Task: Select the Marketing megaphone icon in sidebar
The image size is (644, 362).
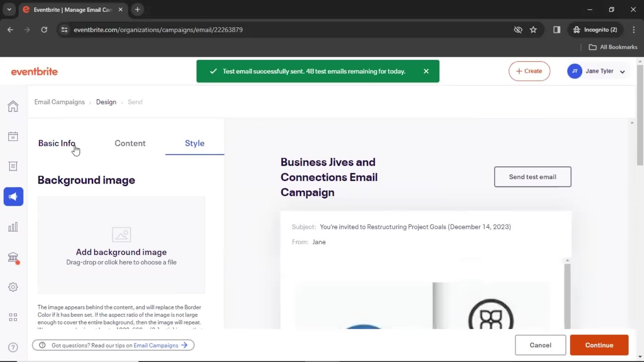Action: [x=13, y=196]
